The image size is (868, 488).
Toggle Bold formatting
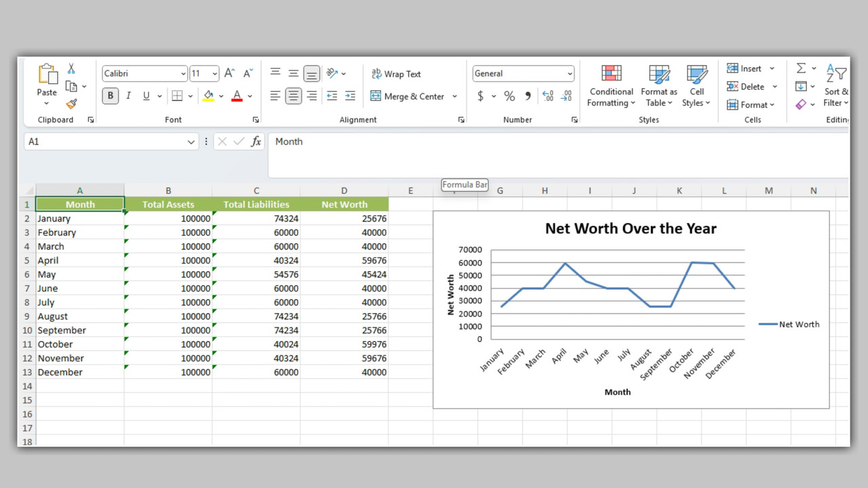point(111,96)
